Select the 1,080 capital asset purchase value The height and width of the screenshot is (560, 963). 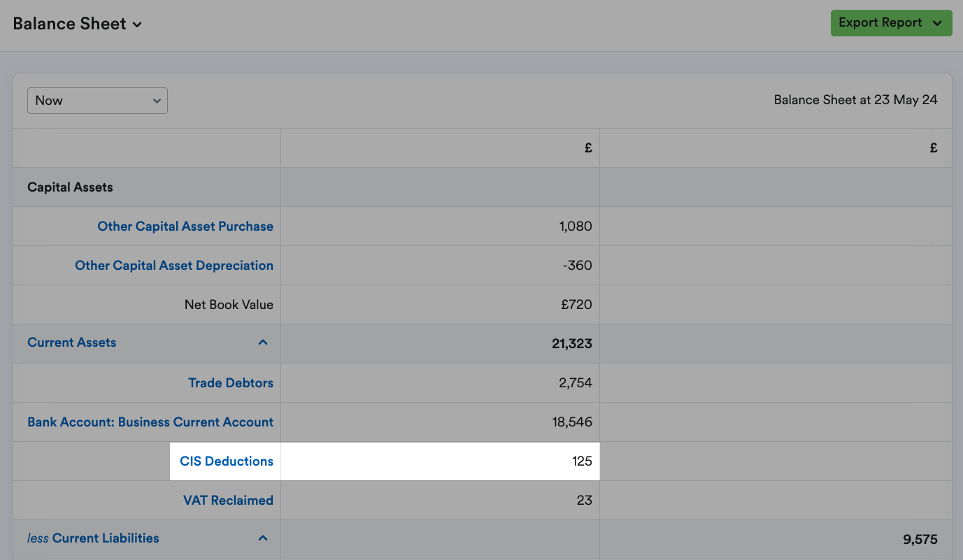(x=576, y=227)
